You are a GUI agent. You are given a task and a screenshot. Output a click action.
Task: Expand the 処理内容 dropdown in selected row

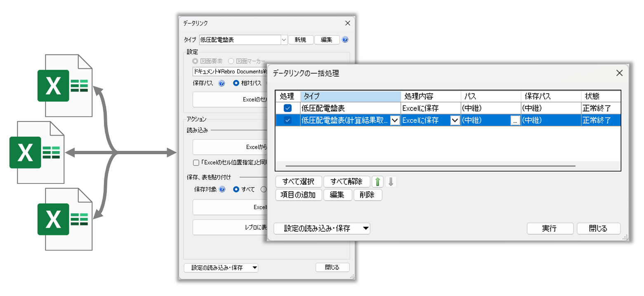[455, 120]
